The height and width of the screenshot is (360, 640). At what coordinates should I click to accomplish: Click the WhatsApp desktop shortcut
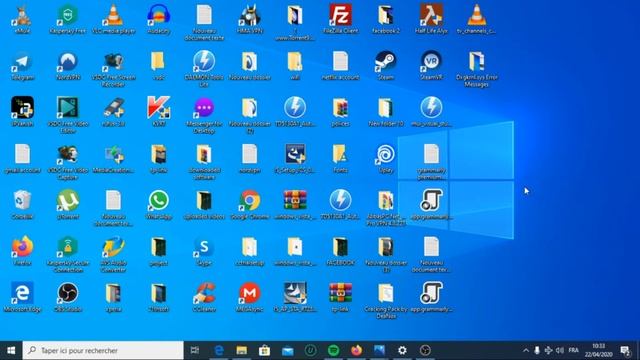point(159,204)
